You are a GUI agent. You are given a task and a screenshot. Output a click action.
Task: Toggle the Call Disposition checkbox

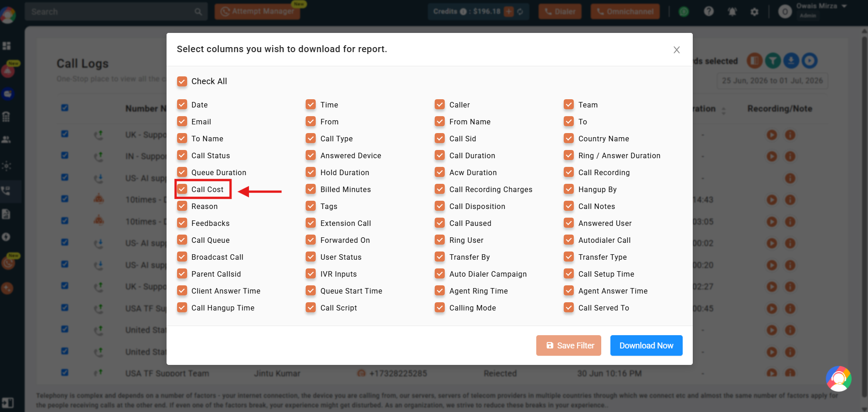(440, 206)
